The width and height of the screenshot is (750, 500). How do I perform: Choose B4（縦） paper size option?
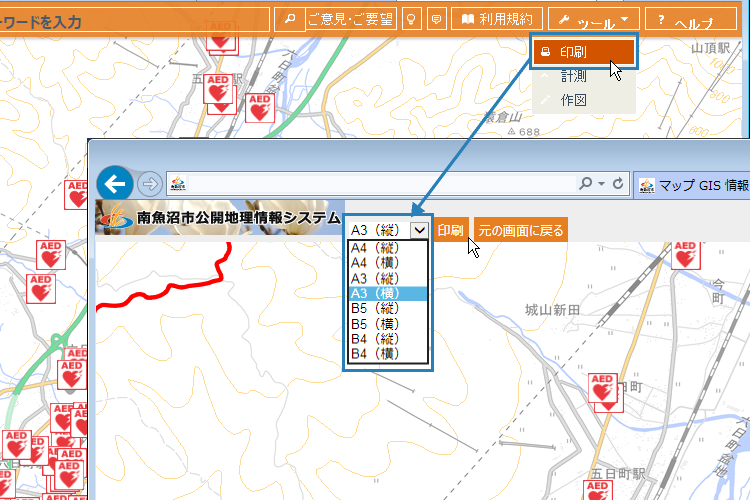(387, 339)
